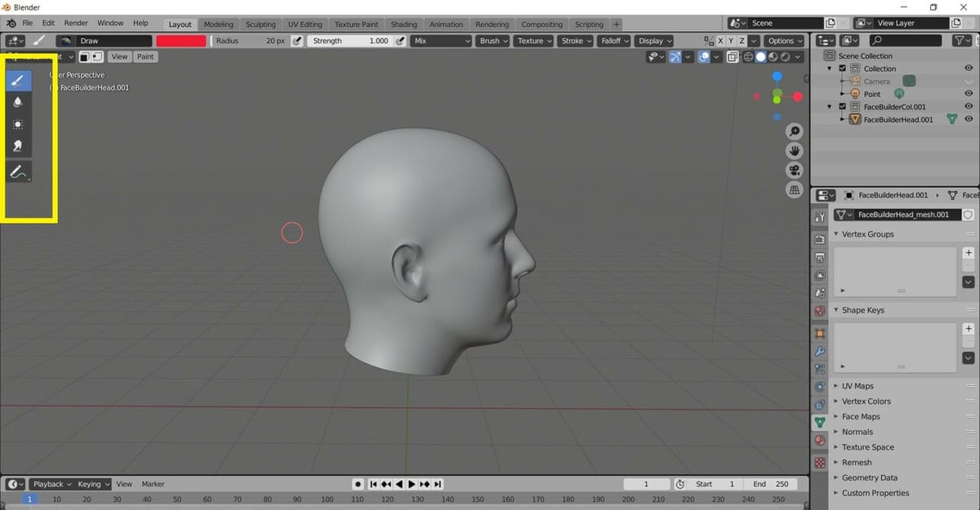
Task: Select the Annotate pencil tool
Action: click(18, 172)
